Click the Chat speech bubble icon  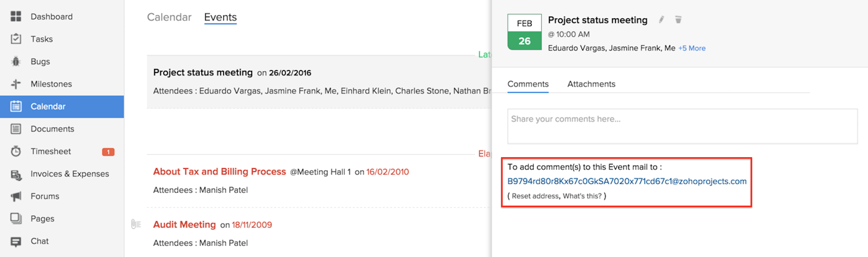(x=16, y=241)
